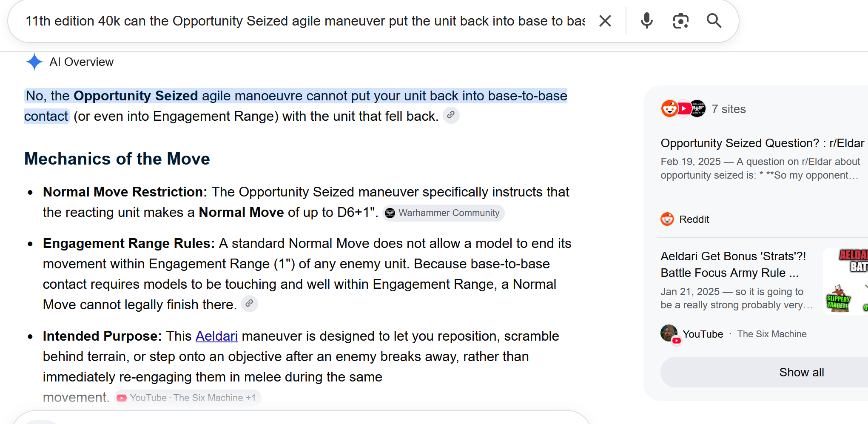The height and width of the screenshot is (424, 868).
Task: Click the AI Overview sparkle icon
Action: click(x=34, y=62)
